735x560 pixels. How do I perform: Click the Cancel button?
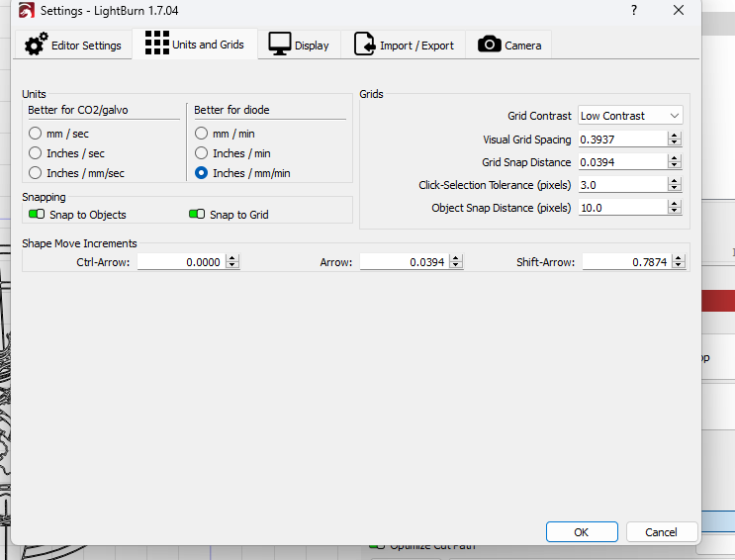(662, 532)
